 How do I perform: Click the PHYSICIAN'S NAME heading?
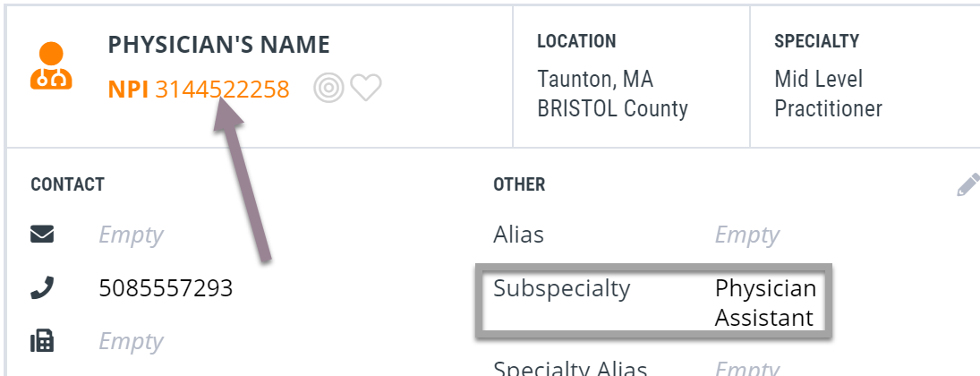pyautogui.click(x=218, y=45)
